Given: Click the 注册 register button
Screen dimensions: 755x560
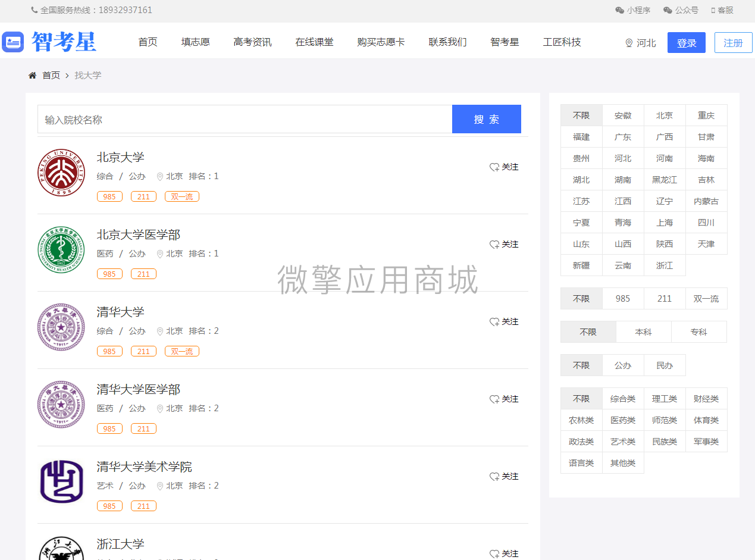Looking at the screenshot, I should point(734,43).
